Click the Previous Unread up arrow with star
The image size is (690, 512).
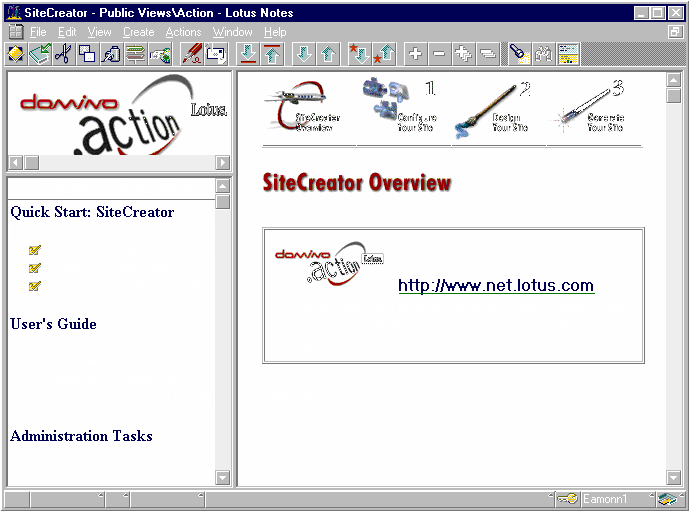click(384, 54)
